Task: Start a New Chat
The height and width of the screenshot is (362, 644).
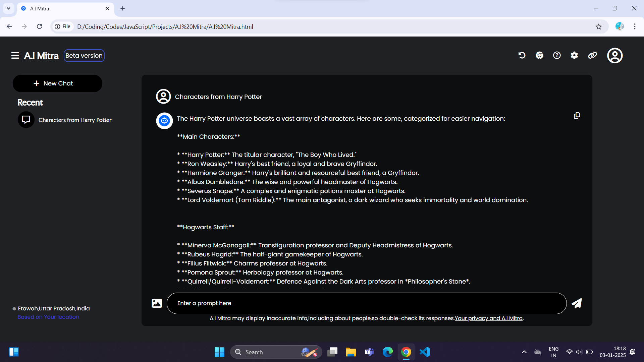Action: [x=57, y=83]
